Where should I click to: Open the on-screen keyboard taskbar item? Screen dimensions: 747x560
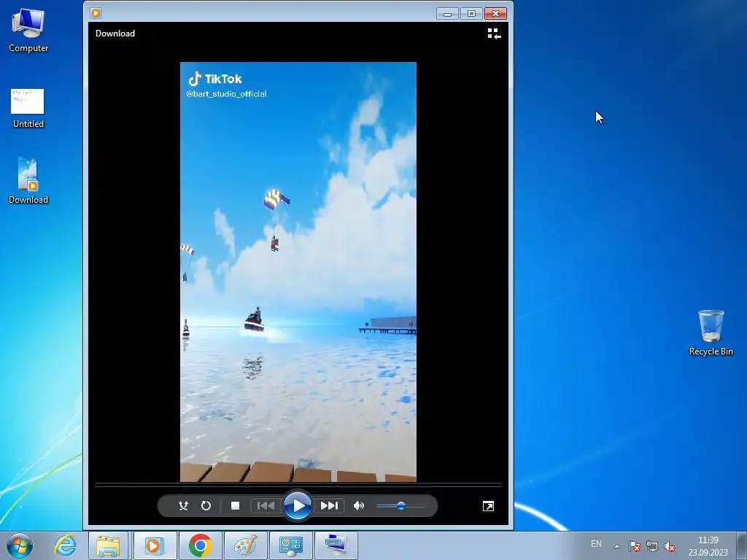[x=336, y=545]
